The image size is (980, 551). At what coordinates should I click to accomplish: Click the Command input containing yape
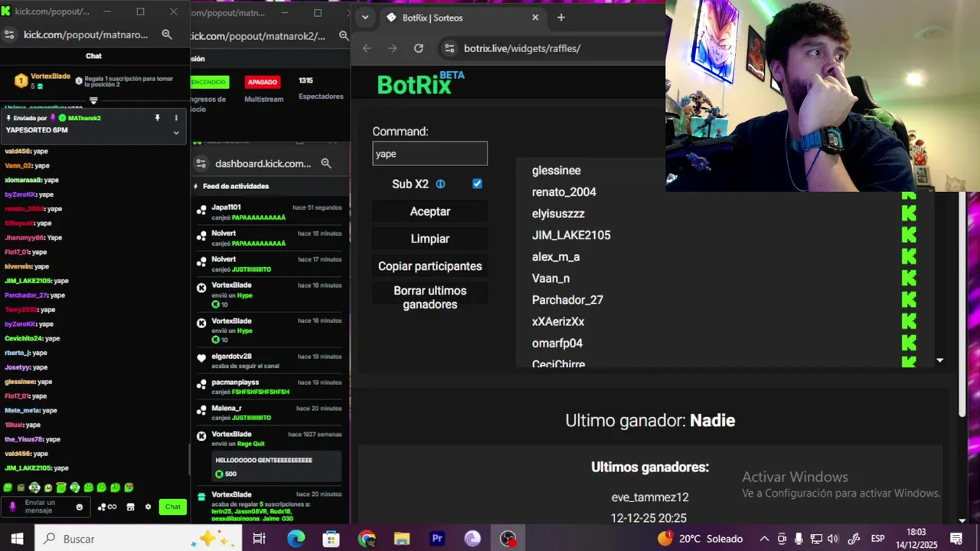(430, 154)
